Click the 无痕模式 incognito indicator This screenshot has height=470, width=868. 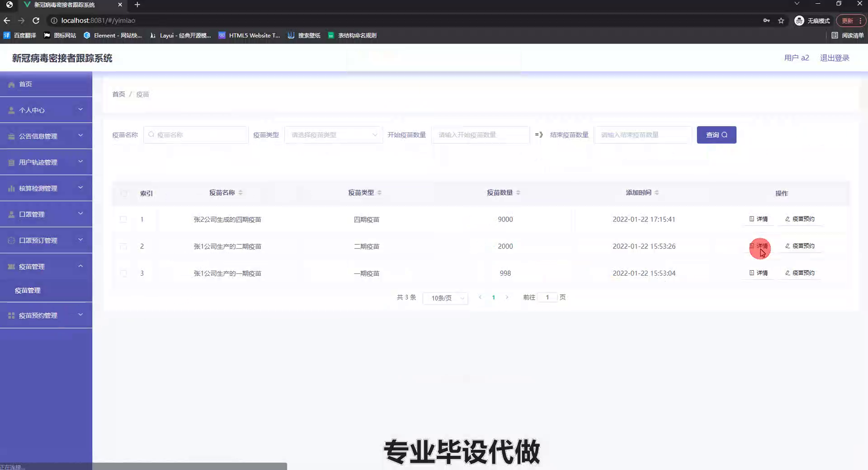[812, 21]
